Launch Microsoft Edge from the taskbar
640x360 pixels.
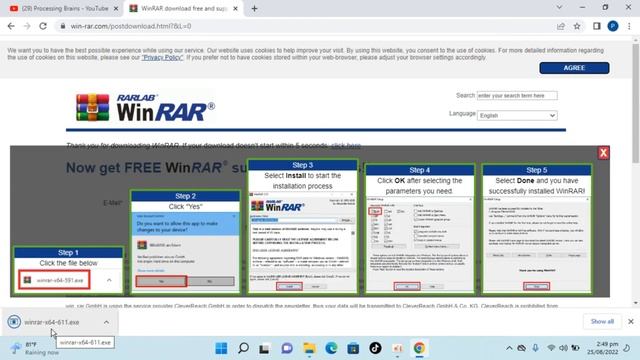pyautogui.click(x=331, y=348)
